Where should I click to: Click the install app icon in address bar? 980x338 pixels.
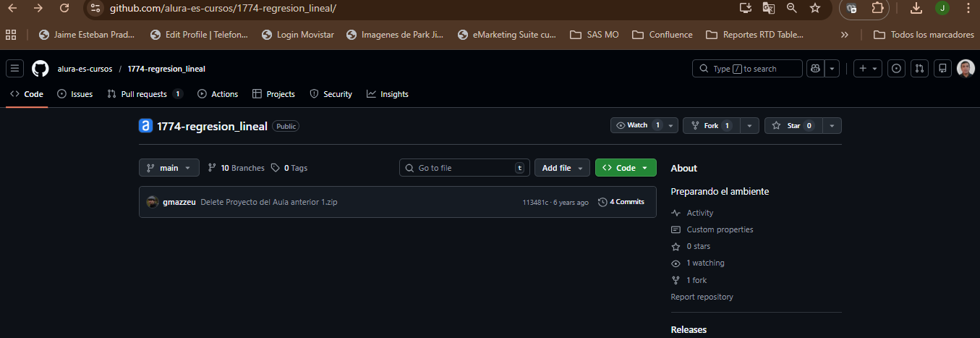[x=746, y=8]
